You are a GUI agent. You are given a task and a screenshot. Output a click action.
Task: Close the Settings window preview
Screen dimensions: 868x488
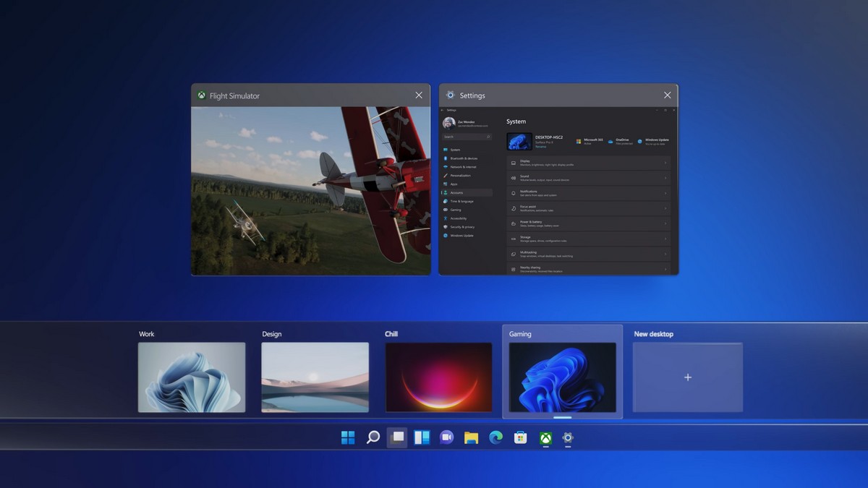click(667, 95)
